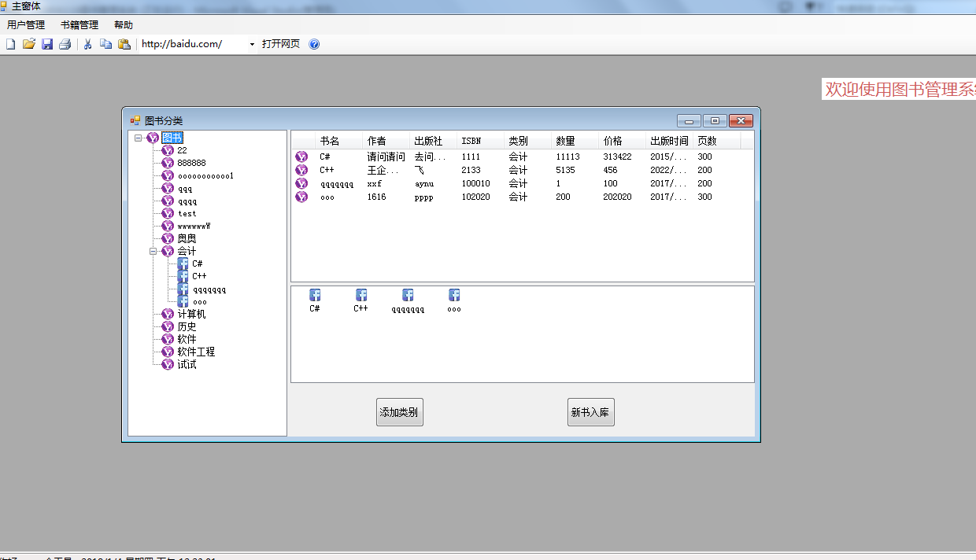Viewport: 976px width, 560px height.
Task: Click the book icon of C# tree node
Action: [x=183, y=263]
